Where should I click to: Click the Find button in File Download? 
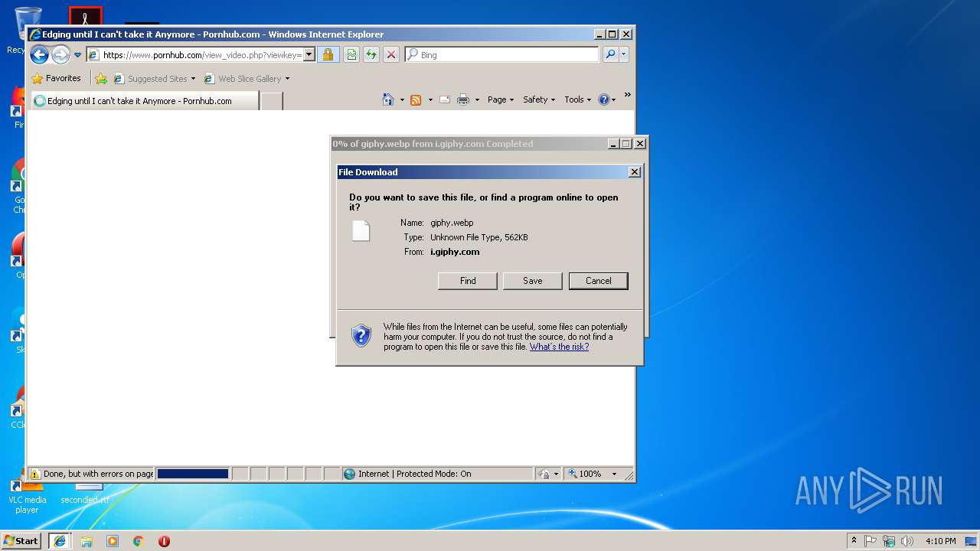[x=468, y=281]
